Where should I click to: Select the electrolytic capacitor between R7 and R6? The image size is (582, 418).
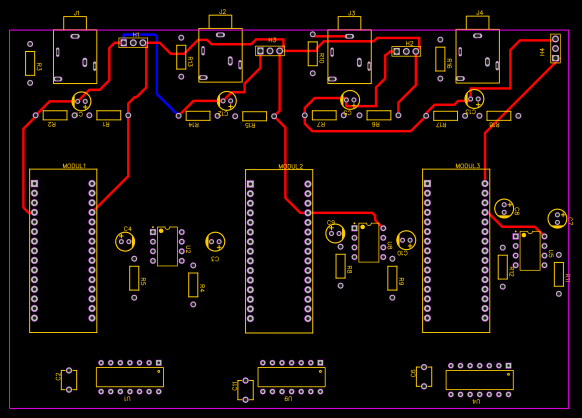(x=350, y=100)
